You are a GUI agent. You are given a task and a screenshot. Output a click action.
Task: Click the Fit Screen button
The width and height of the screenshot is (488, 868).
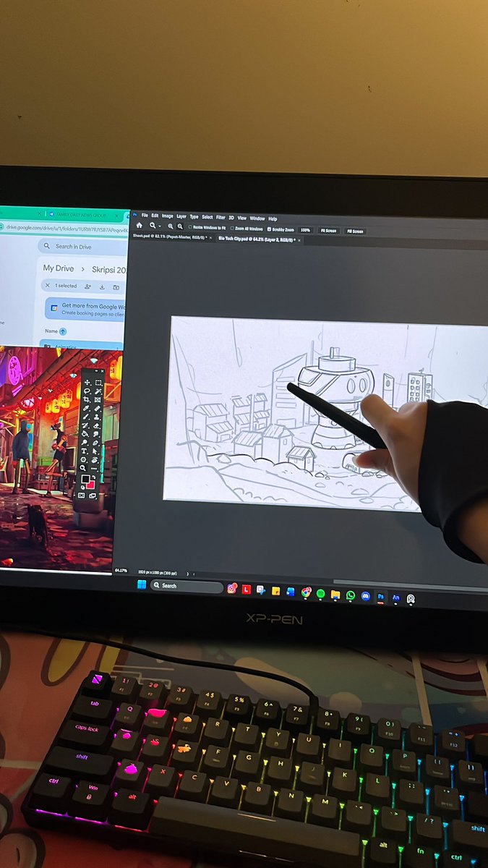[x=328, y=231]
